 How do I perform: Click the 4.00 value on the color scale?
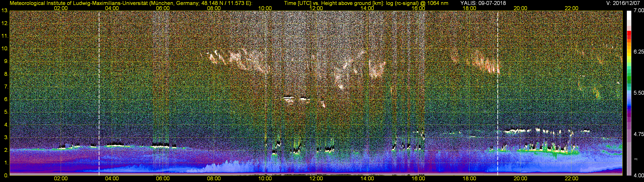pyautogui.click(x=639, y=175)
